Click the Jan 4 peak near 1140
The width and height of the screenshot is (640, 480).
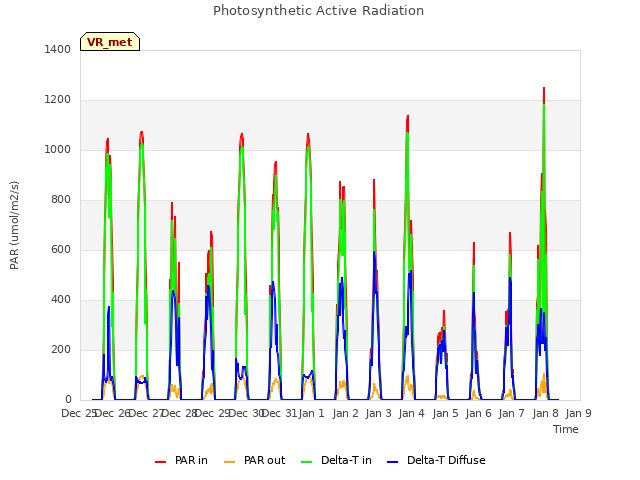[x=407, y=117]
